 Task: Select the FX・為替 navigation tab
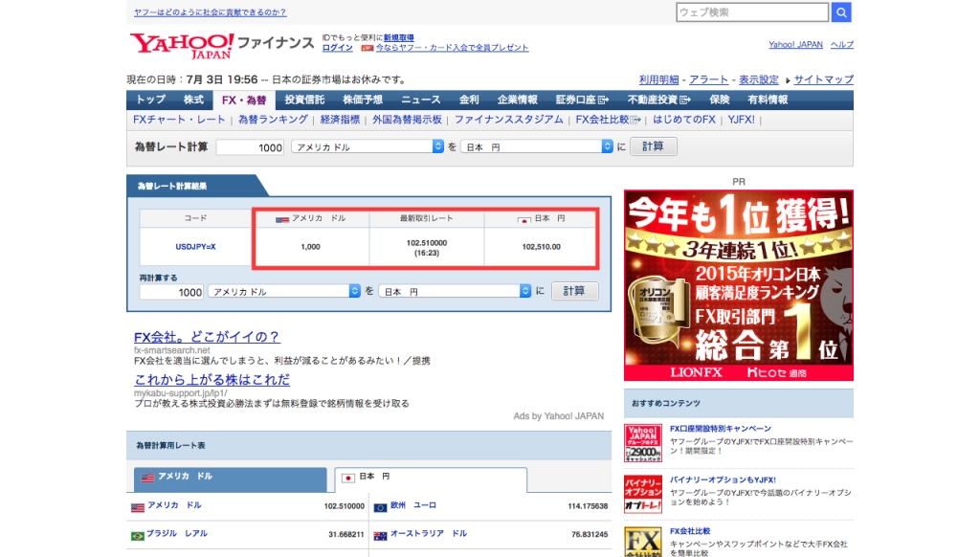pyautogui.click(x=244, y=100)
